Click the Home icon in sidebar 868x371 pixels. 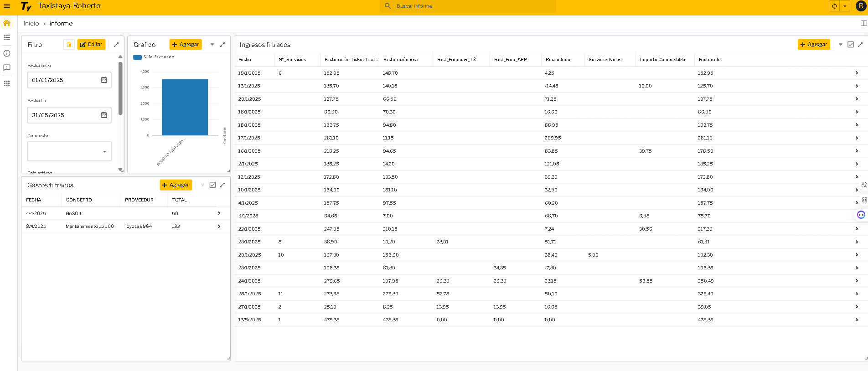pos(7,23)
